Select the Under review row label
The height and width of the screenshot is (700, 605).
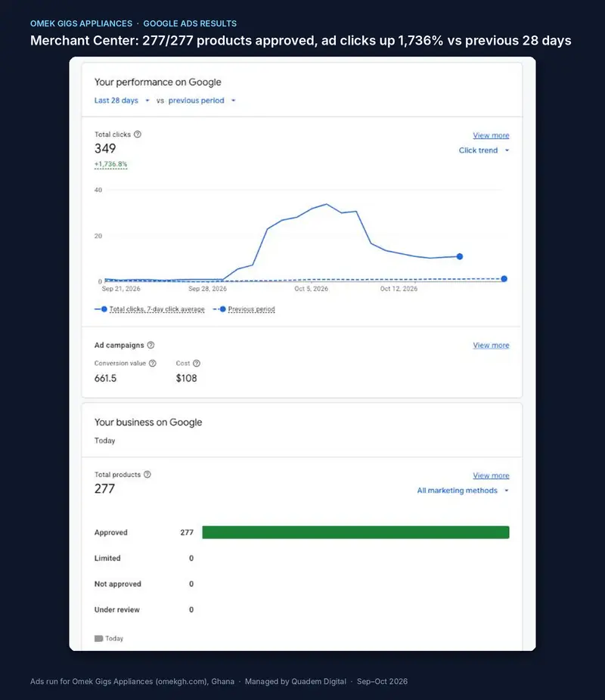(x=117, y=610)
